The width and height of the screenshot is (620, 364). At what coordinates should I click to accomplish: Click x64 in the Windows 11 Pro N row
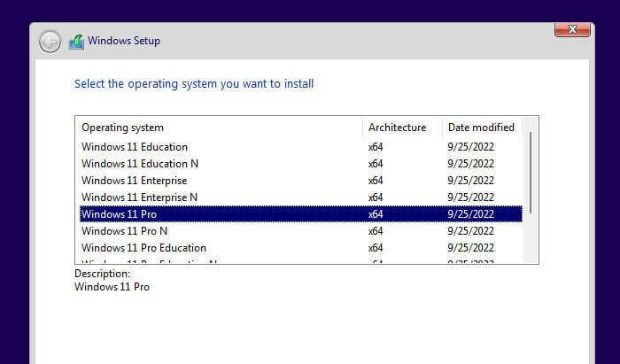click(376, 231)
